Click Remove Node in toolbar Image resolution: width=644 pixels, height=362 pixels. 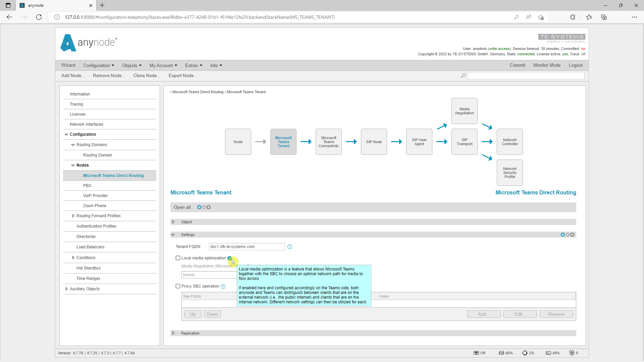[x=109, y=76]
